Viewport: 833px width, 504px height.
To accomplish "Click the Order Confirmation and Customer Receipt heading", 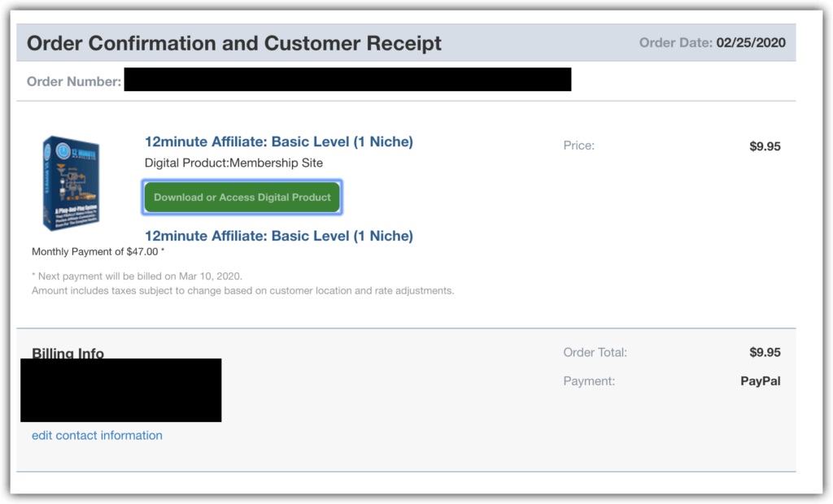I will tap(234, 43).
